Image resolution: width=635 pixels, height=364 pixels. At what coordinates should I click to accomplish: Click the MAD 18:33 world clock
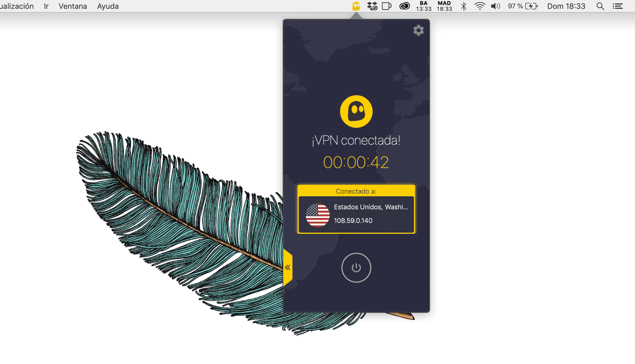coord(444,6)
